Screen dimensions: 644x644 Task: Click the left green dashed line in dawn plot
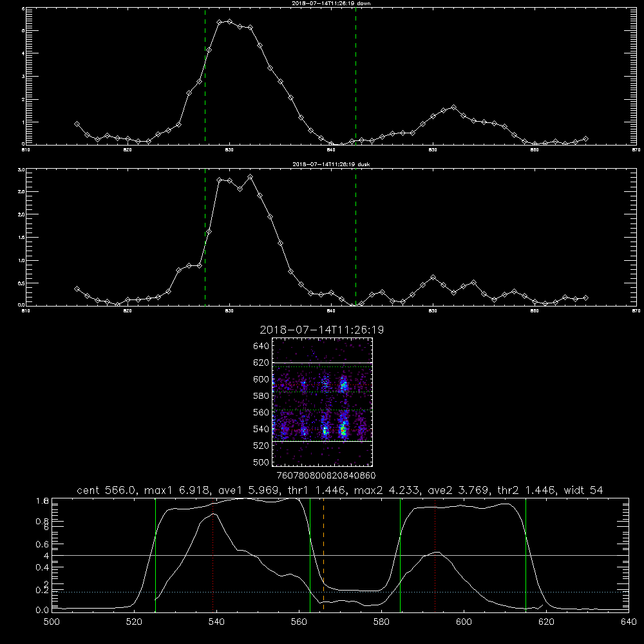click(205, 76)
